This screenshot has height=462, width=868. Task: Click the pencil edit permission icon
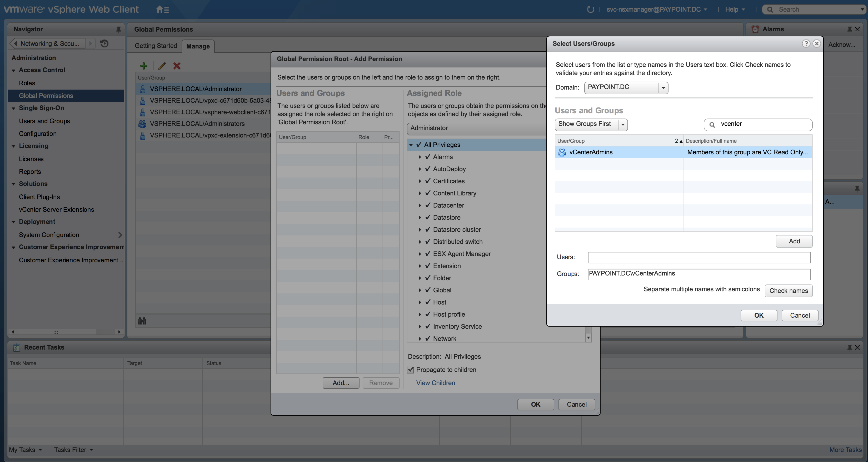pyautogui.click(x=162, y=66)
